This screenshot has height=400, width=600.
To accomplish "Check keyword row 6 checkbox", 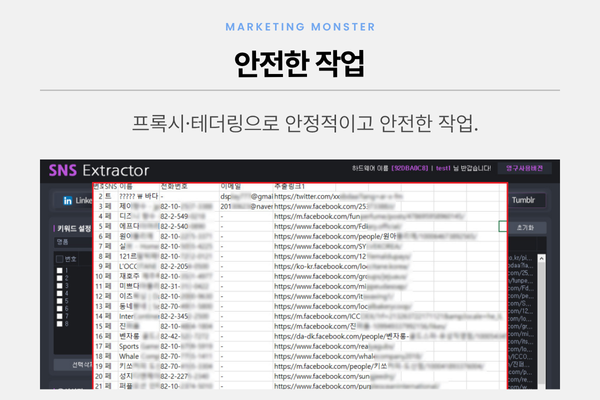I will [x=60, y=309].
